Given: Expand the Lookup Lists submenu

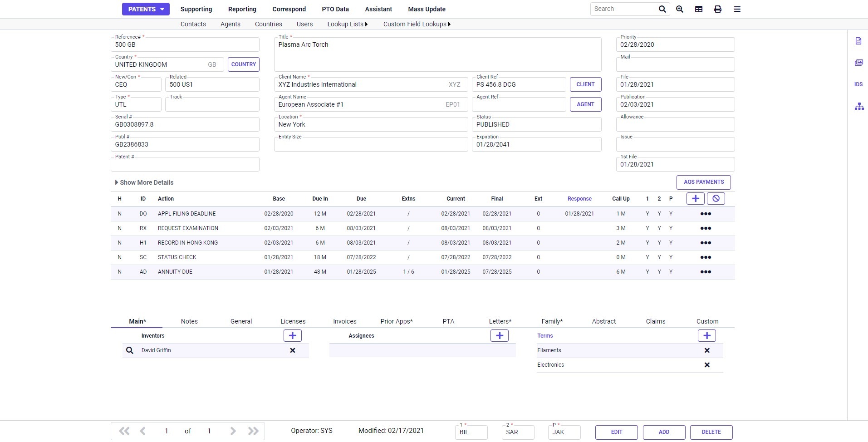Looking at the screenshot, I should [x=348, y=24].
